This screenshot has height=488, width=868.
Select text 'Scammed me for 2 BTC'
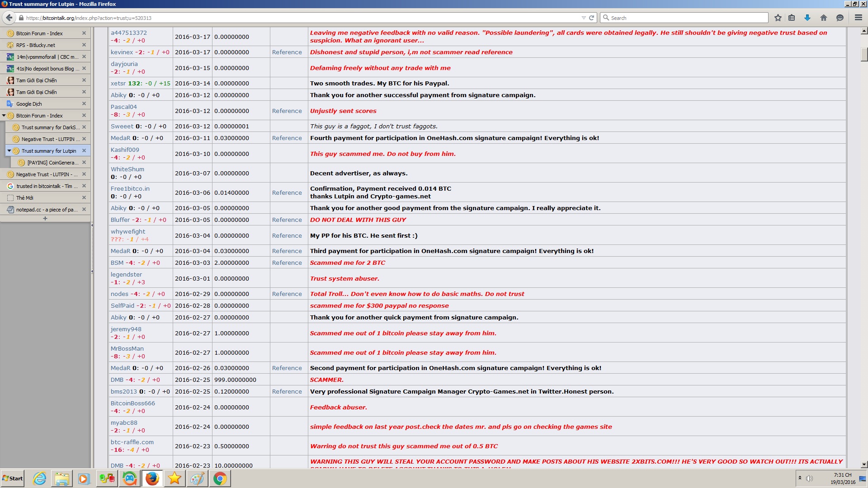tap(348, 263)
